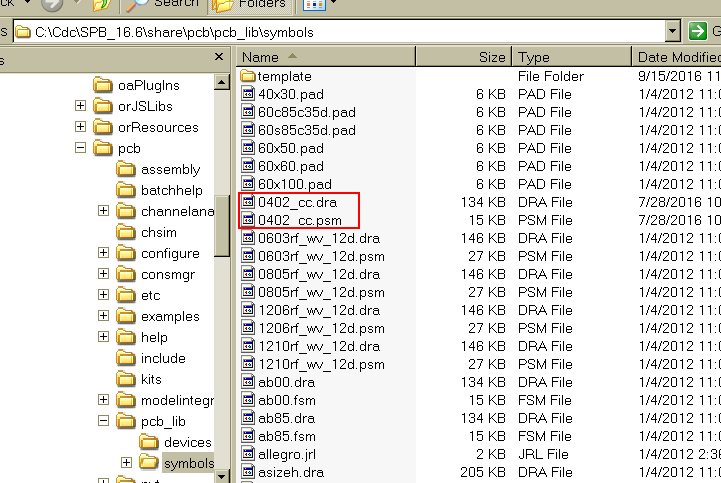Expand the help tree node
Image resolution: width=721 pixels, height=483 pixels.
[103, 337]
